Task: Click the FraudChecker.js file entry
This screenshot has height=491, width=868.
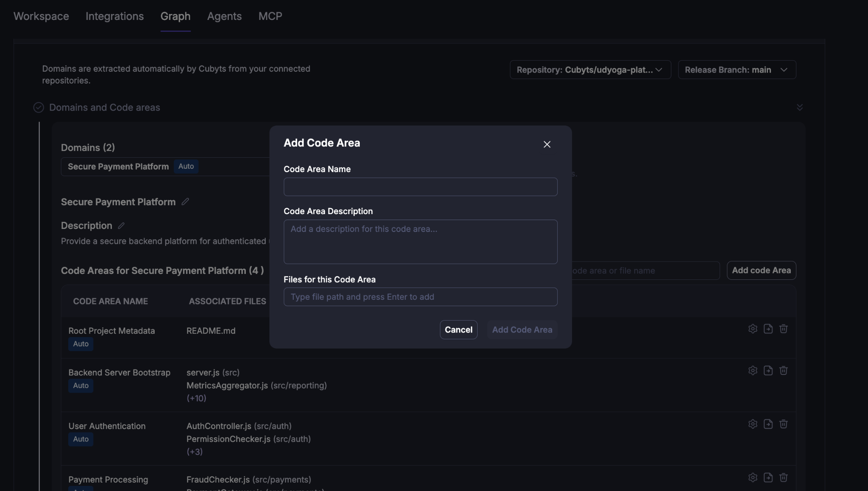Action: 248,480
